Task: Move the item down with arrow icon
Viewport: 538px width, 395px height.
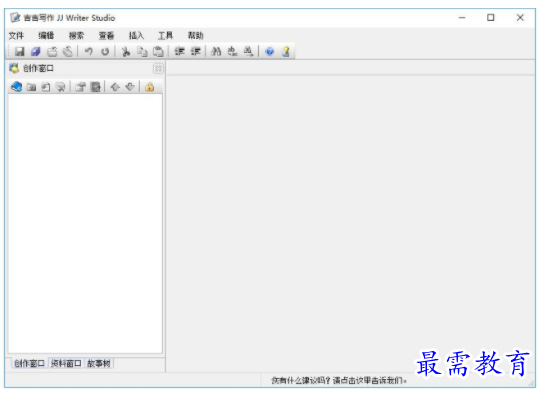Action: 130,87
